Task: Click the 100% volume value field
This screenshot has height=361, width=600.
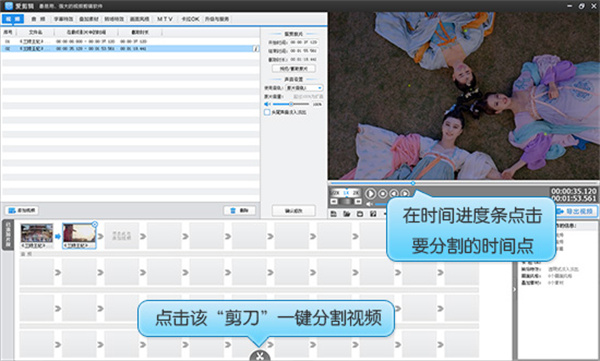Action: click(317, 104)
